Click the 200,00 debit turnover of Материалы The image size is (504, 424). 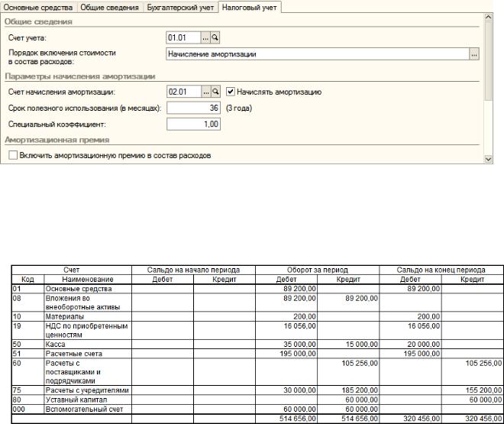[305, 316]
